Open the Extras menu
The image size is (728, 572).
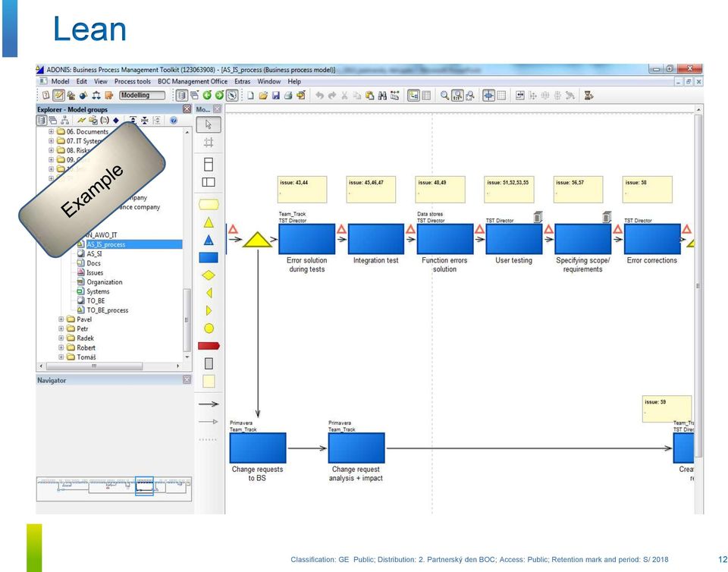point(243,81)
